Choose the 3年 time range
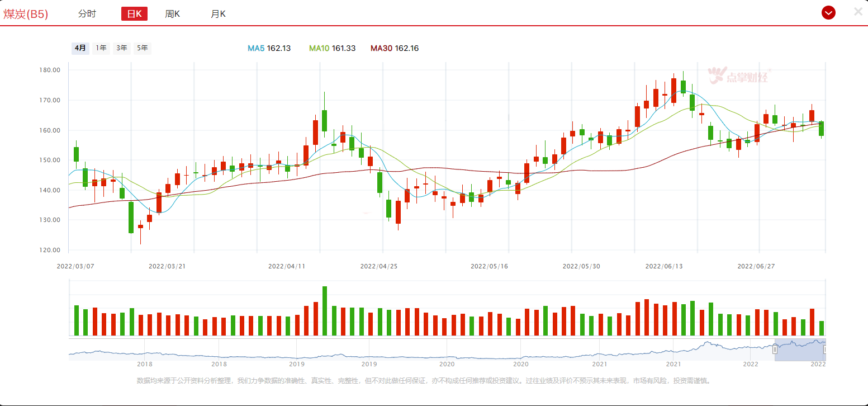Screen dimensions: 868x406 tap(122, 48)
